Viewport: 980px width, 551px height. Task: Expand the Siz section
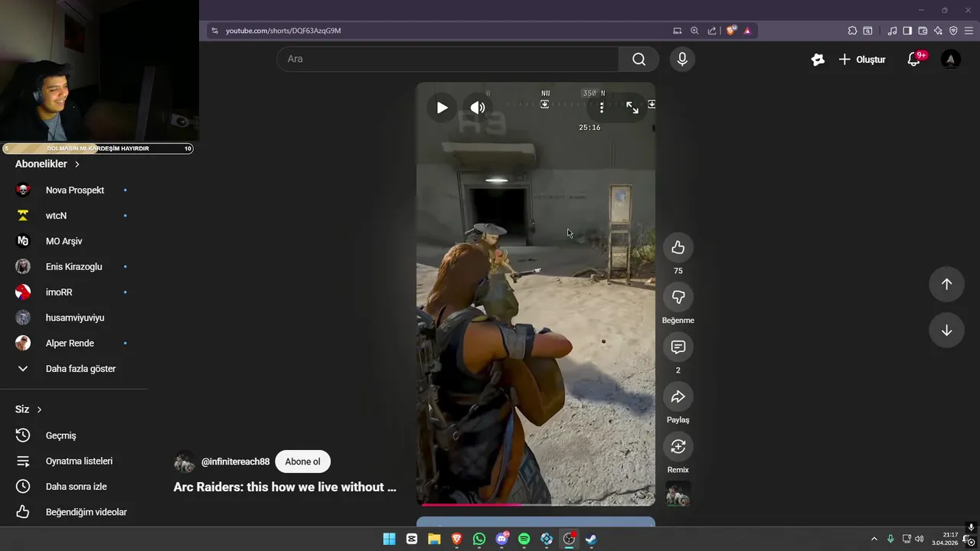[x=28, y=409]
